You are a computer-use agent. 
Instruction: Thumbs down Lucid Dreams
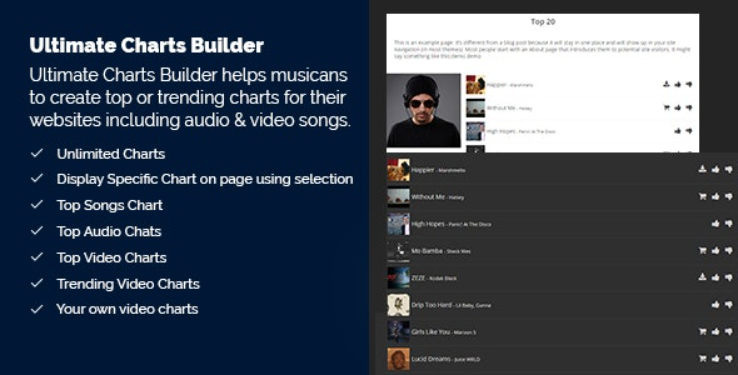[x=729, y=359]
